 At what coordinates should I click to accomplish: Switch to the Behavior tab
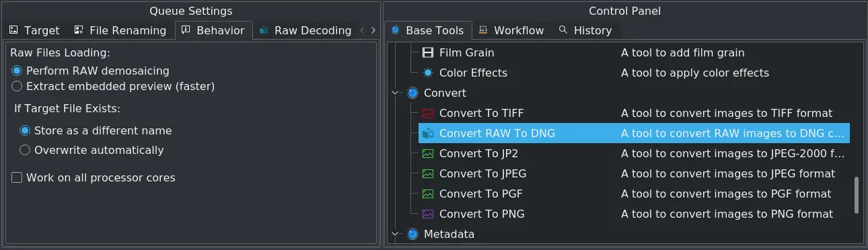213,30
